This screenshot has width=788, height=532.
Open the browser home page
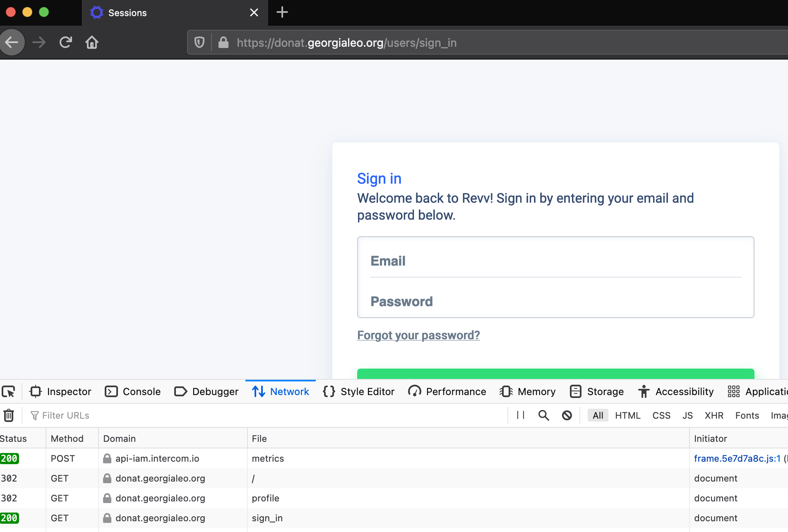(x=92, y=42)
